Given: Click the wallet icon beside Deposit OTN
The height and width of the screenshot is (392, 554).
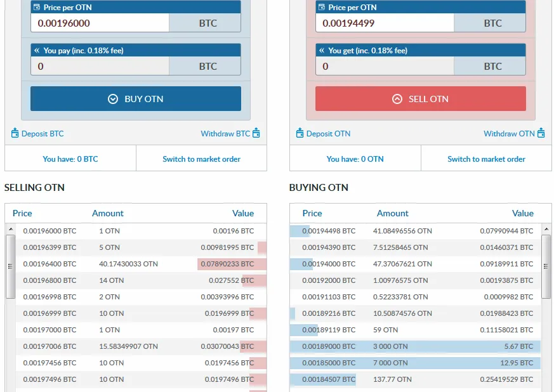Looking at the screenshot, I should point(300,133).
